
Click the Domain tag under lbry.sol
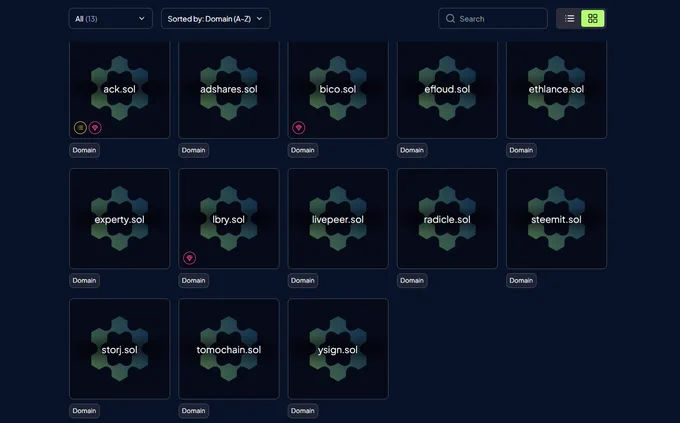[x=193, y=280]
